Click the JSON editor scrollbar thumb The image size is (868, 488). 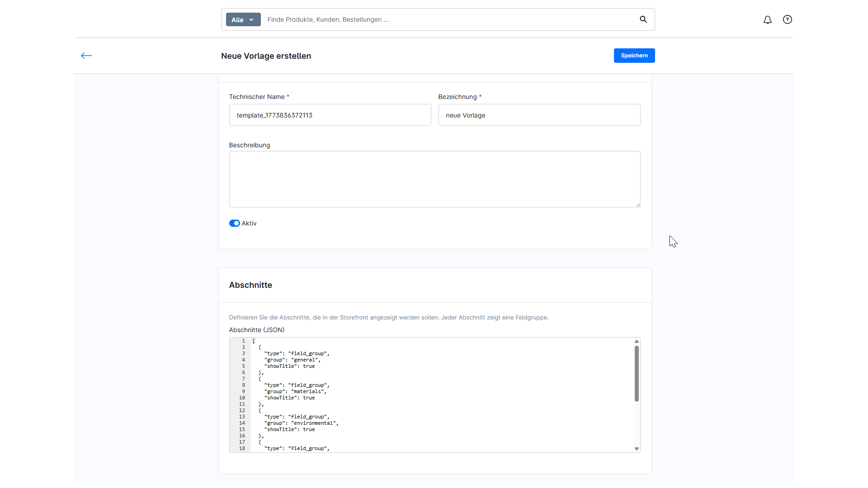tap(637, 374)
